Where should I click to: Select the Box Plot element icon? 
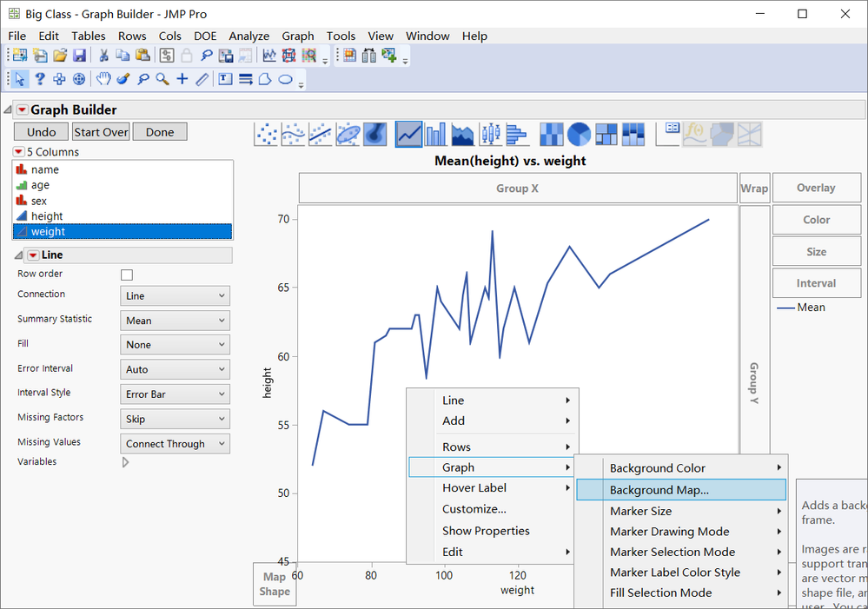click(x=489, y=134)
